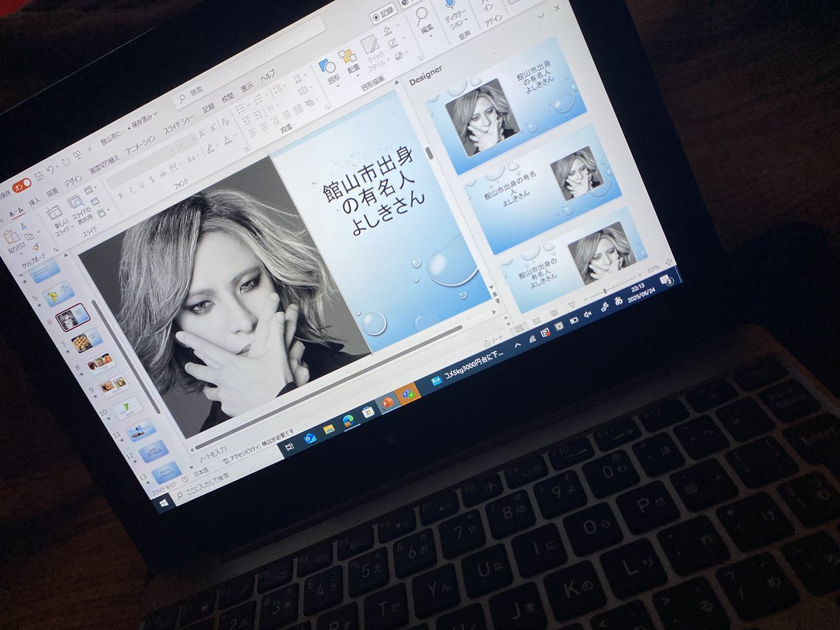Click the Shapes (図形) icon
The width and height of the screenshot is (840, 630).
pos(327,67)
